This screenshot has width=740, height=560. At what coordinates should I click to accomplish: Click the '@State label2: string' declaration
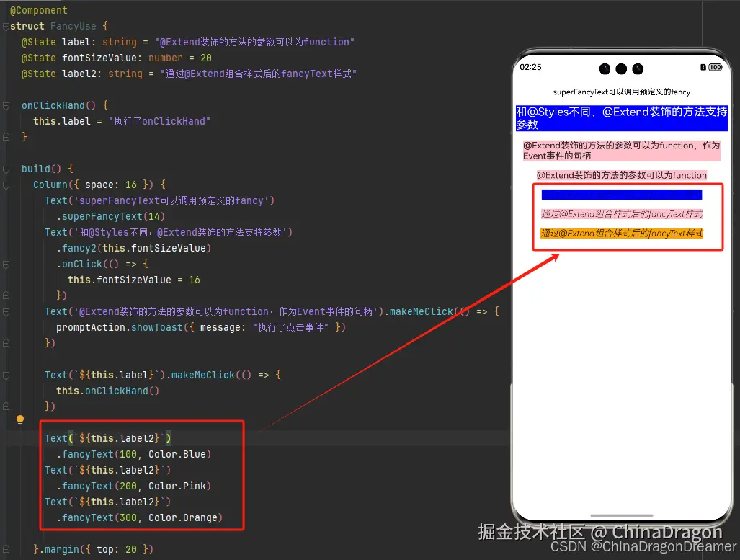[189, 74]
